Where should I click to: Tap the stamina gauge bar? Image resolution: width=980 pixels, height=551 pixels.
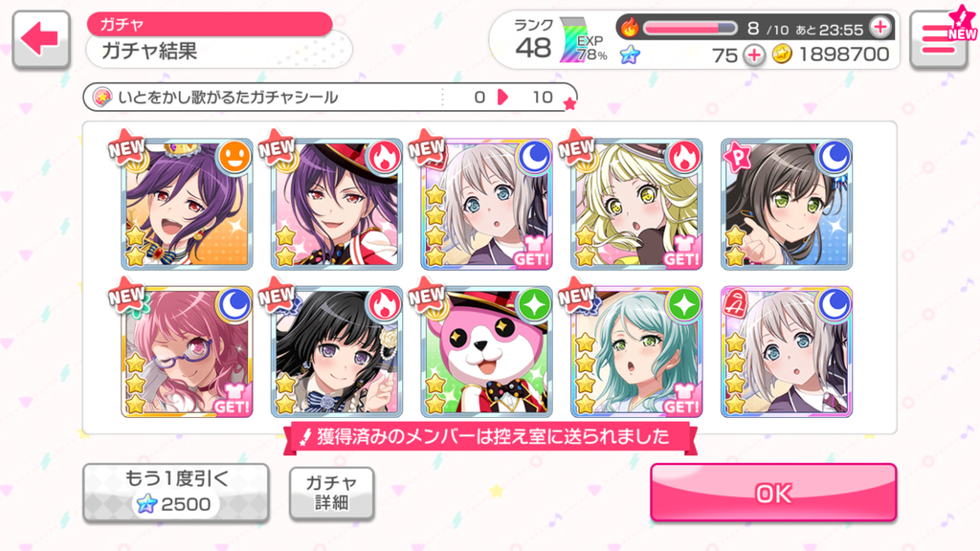(x=691, y=28)
